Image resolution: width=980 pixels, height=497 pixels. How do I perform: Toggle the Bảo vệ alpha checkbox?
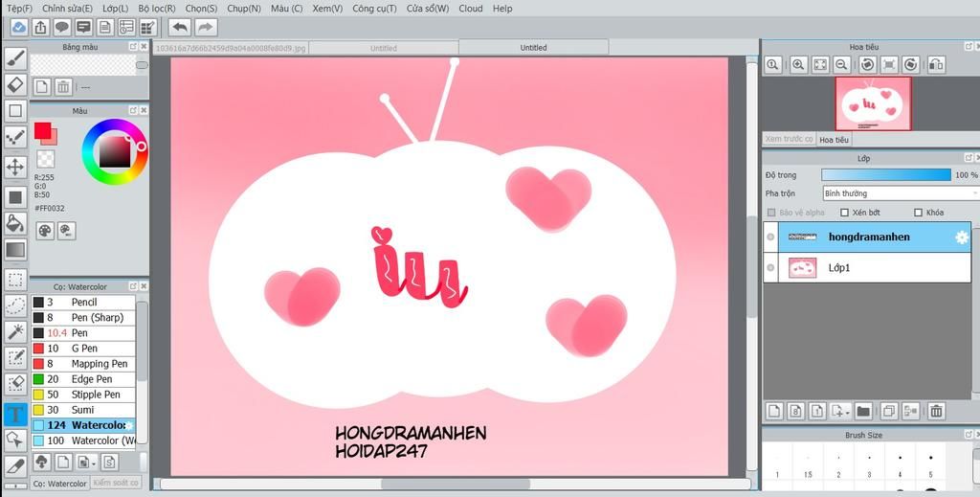pos(771,213)
